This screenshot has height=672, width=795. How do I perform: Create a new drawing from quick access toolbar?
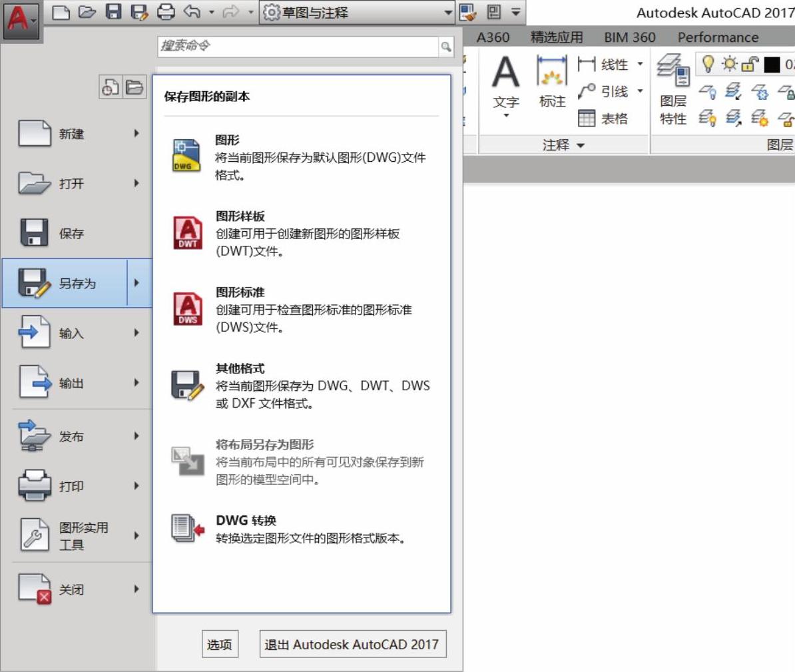[61, 12]
